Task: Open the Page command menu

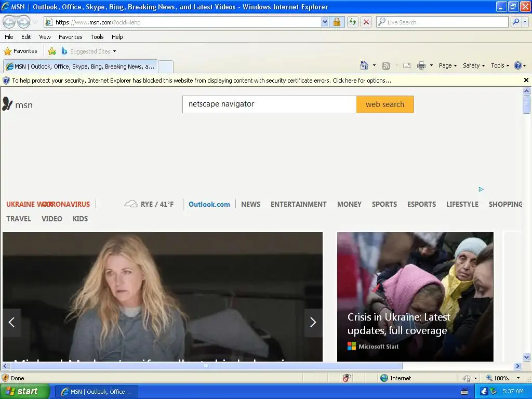Action: click(x=447, y=65)
